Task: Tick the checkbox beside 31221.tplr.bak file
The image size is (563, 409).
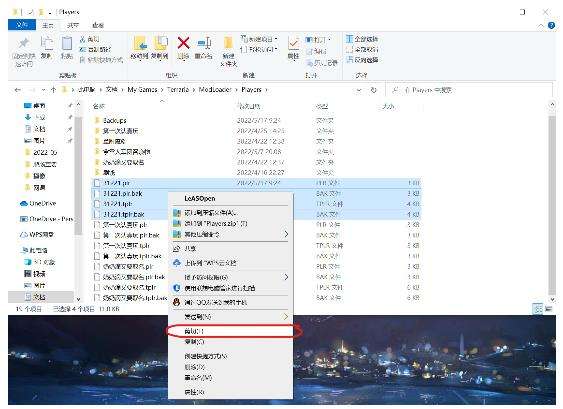Action: pyautogui.click(x=97, y=214)
